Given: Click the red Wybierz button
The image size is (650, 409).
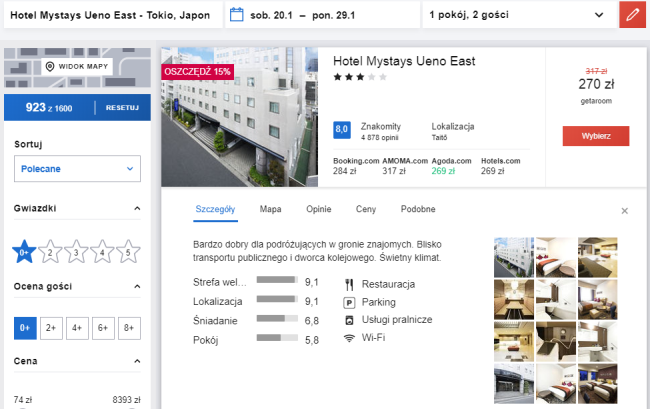Looking at the screenshot, I should pos(596,136).
